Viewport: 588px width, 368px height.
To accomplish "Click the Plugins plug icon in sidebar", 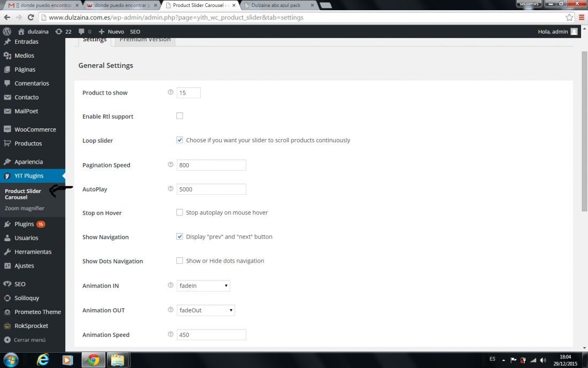I will coord(7,224).
